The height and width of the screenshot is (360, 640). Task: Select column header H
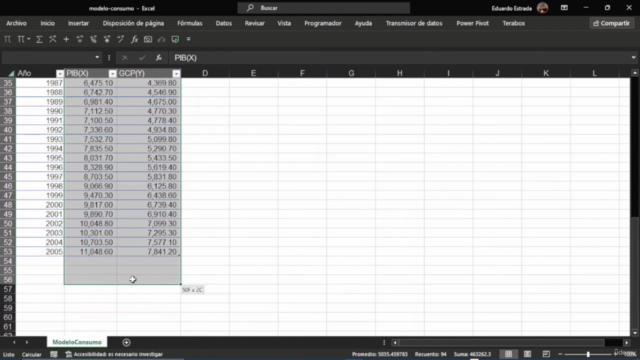click(400, 73)
